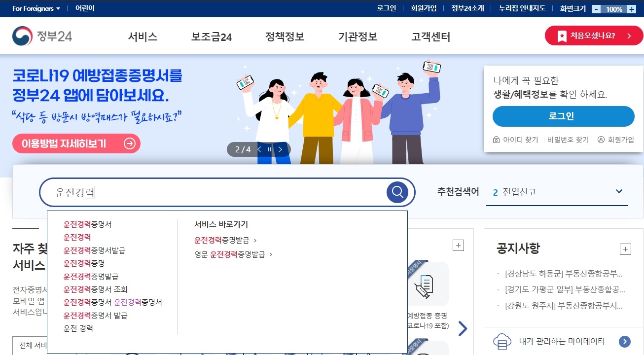Screen dimensions: 644x355
Task: Select suggestion 운전경력증명발급 in left list
Action: (91, 277)
